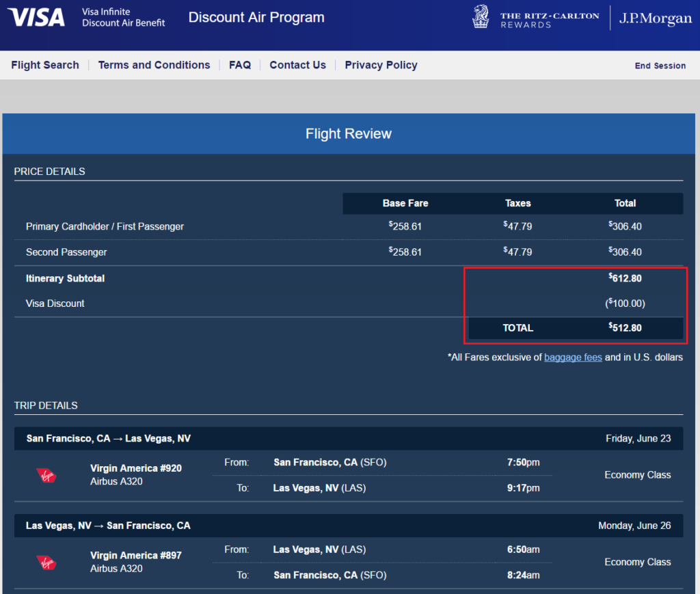Click the Friday, June 23 date

tap(638, 439)
